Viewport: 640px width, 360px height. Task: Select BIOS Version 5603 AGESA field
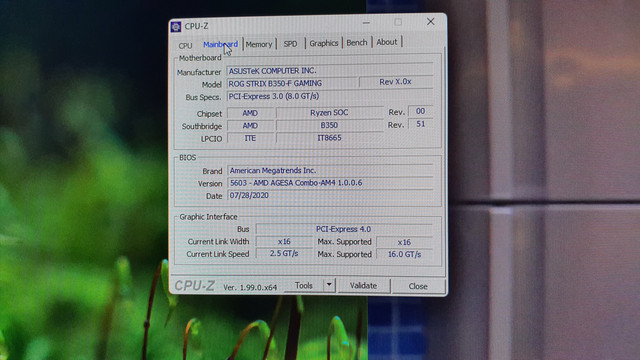(x=330, y=182)
